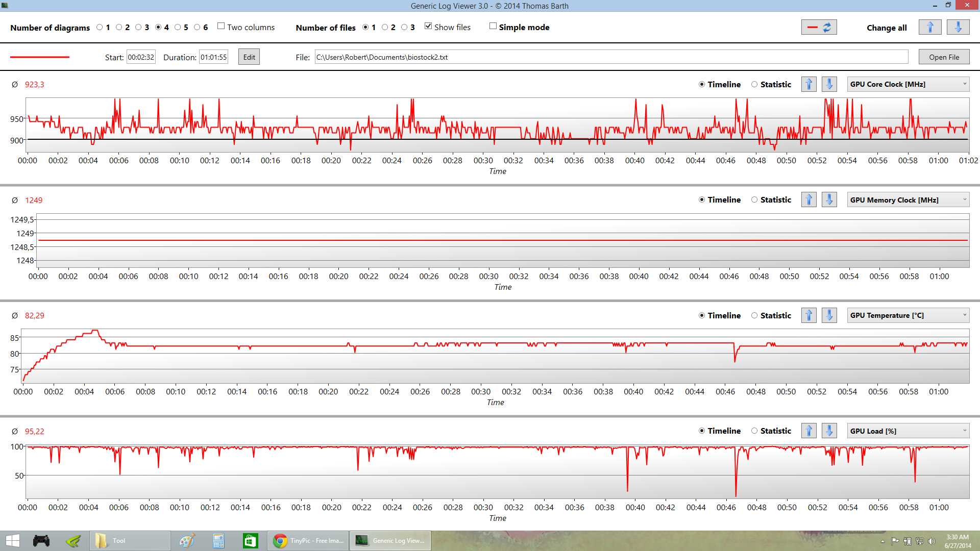980x551 pixels.
Task: Click the Start time field
Action: coord(141,57)
